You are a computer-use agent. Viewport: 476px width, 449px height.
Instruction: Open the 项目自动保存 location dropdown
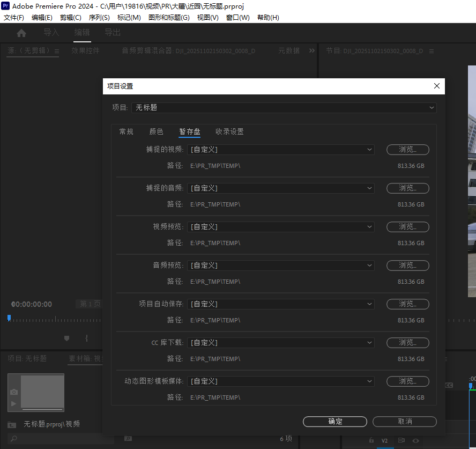pyautogui.click(x=280, y=304)
